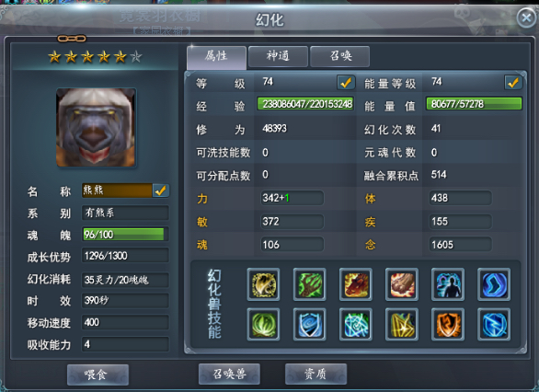Toggle the checkmark beside 能量等级 74
Screen dimensions: 539x392
[513, 83]
